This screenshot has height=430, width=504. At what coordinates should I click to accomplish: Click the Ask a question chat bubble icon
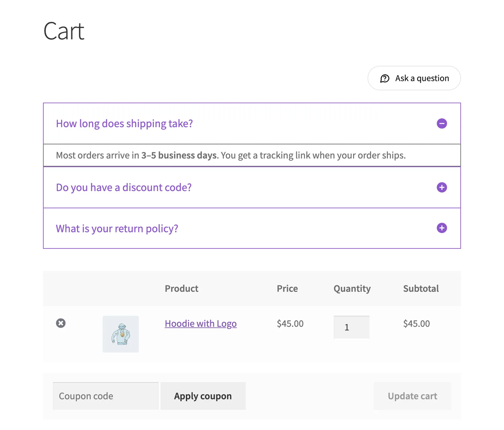pos(385,78)
